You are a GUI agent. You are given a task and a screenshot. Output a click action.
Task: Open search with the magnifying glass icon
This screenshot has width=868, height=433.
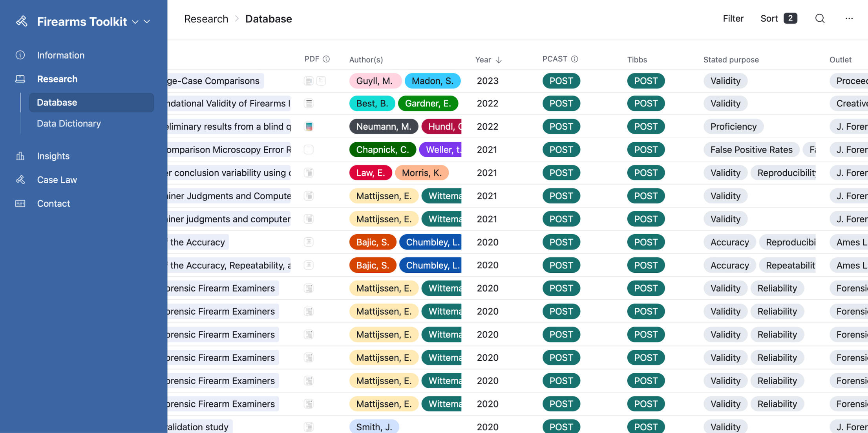point(820,18)
